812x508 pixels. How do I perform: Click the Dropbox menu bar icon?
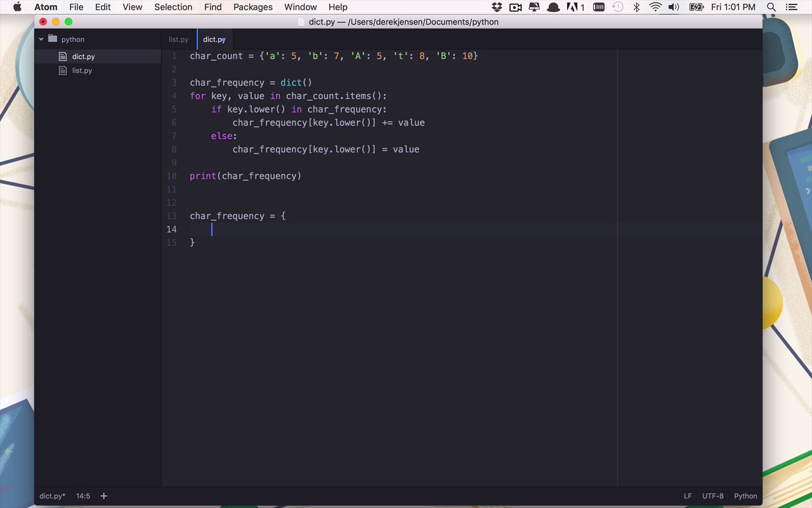click(497, 7)
